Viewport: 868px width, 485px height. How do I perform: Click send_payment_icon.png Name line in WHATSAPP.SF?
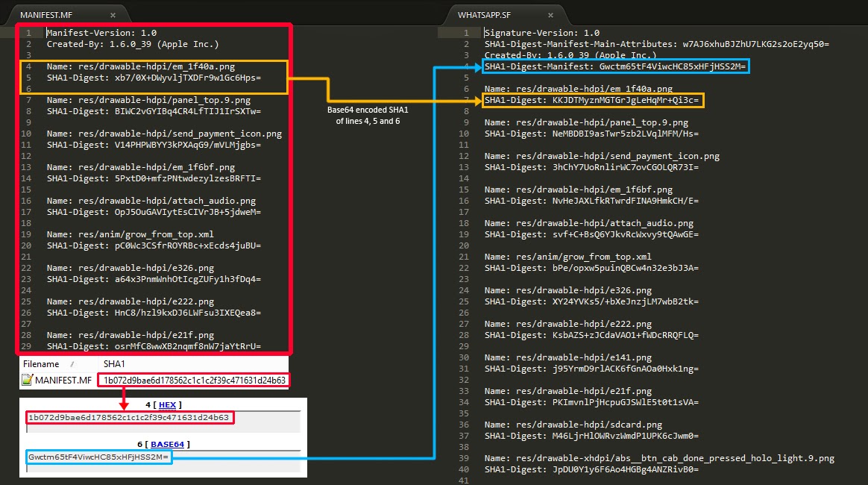point(603,156)
